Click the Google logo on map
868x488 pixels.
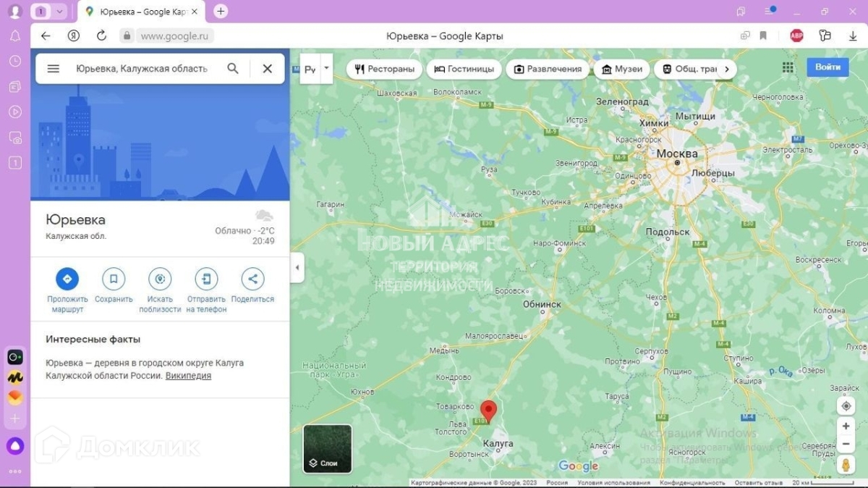[579, 466]
